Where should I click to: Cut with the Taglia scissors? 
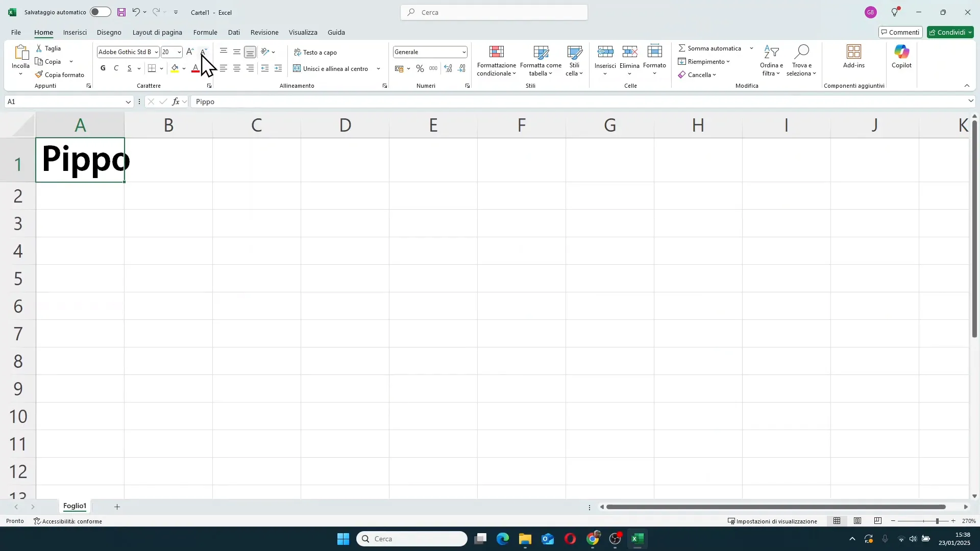49,48
